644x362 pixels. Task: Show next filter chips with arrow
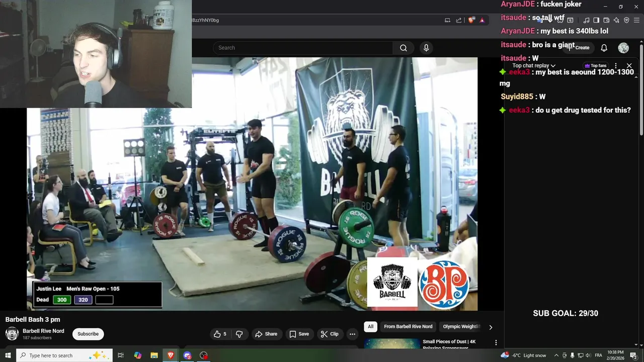point(491,327)
